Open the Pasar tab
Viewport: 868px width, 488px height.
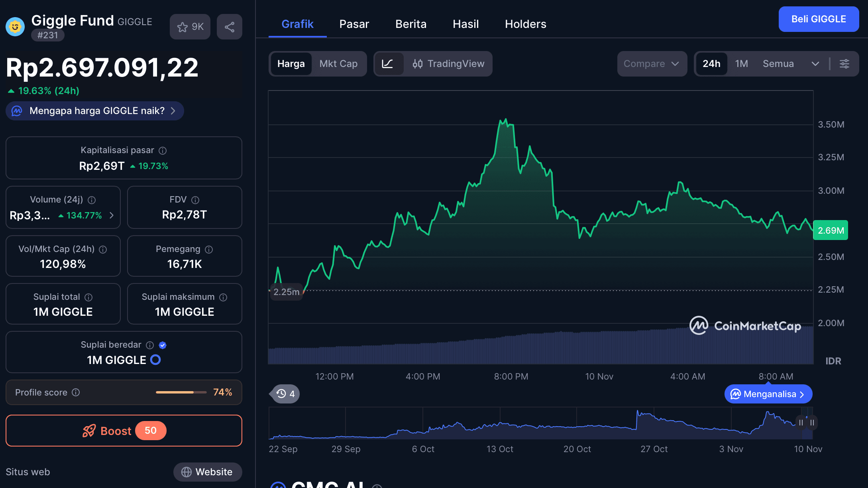coord(354,24)
